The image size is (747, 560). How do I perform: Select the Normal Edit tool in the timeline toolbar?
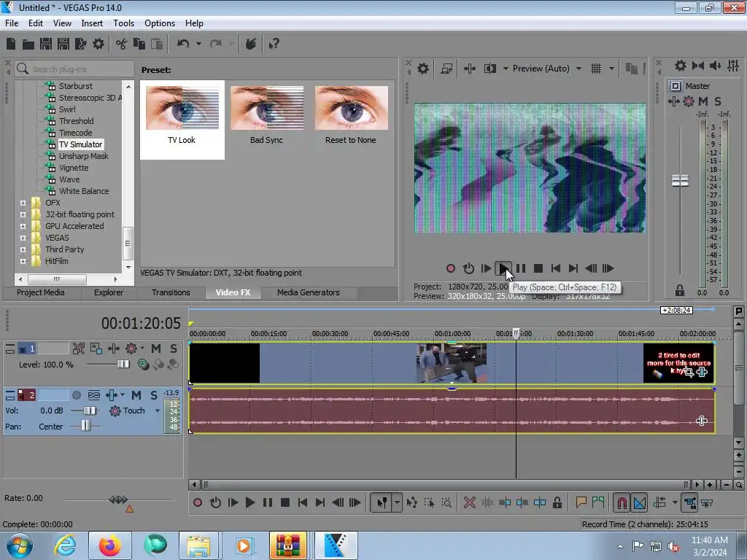(382, 502)
